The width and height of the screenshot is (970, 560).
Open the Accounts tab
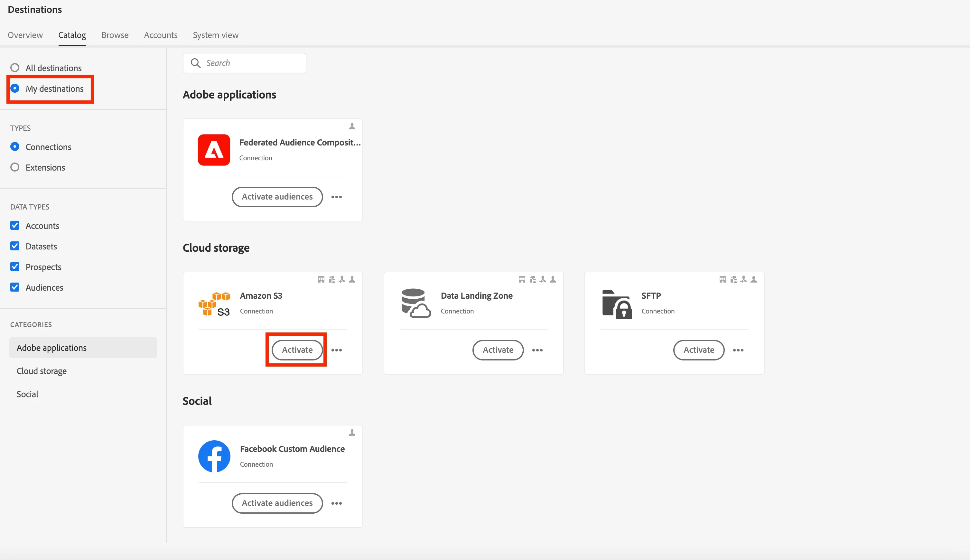161,35
